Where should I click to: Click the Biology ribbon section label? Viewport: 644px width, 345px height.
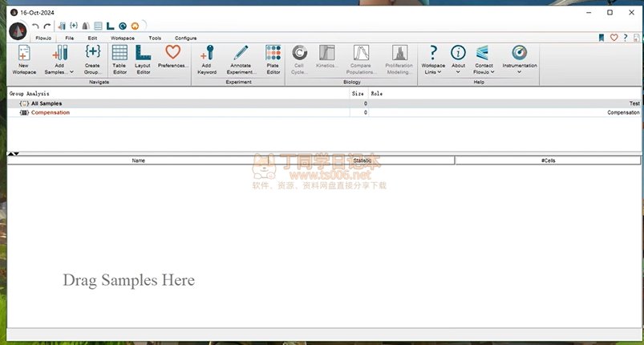pos(351,82)
